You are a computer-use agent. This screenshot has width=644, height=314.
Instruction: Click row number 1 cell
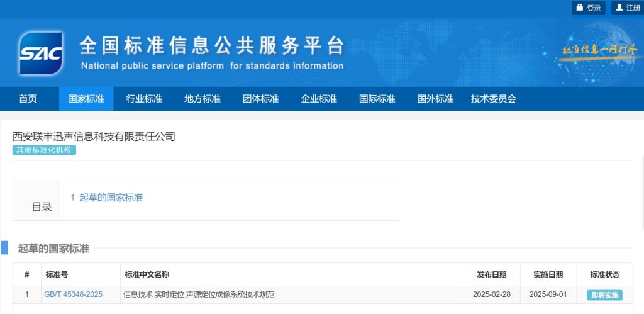point(27,294)
